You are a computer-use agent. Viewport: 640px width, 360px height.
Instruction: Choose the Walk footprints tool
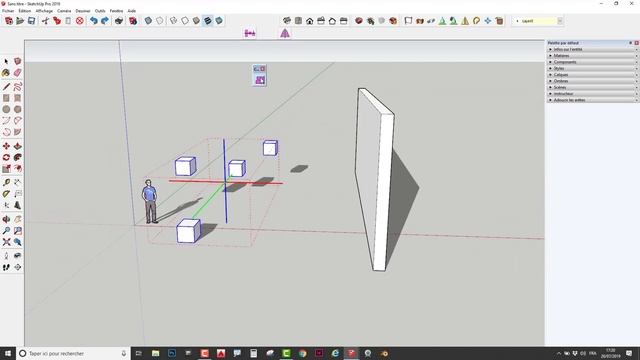pos(6,267)
